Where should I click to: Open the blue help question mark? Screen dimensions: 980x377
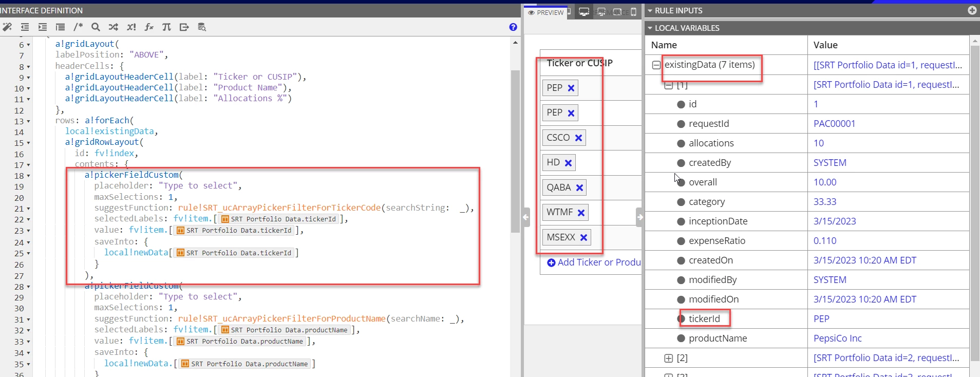pyautogui.click(x=513, y=27)
